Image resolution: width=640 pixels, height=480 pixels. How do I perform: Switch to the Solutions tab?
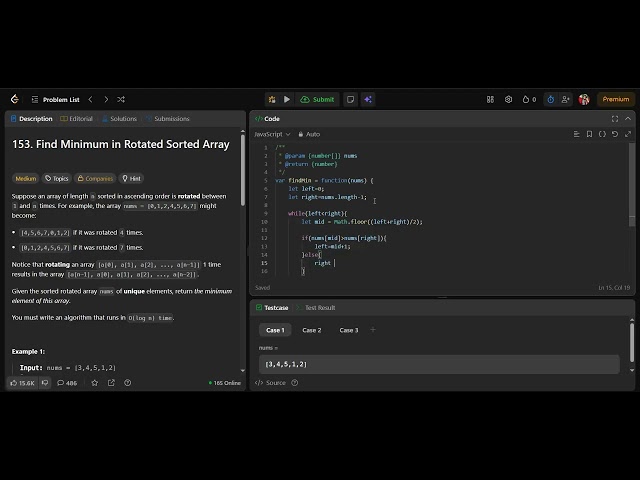(x=119, y=119)
